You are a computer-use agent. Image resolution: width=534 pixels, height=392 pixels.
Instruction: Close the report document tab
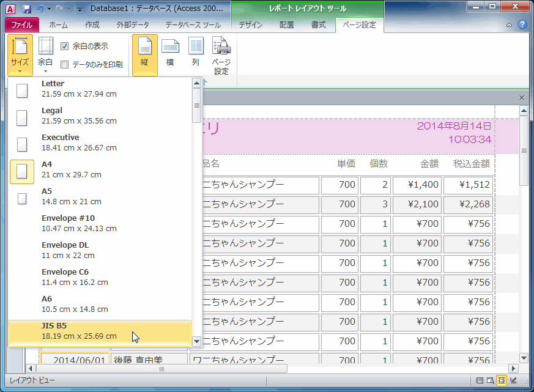tap(522, 98)
